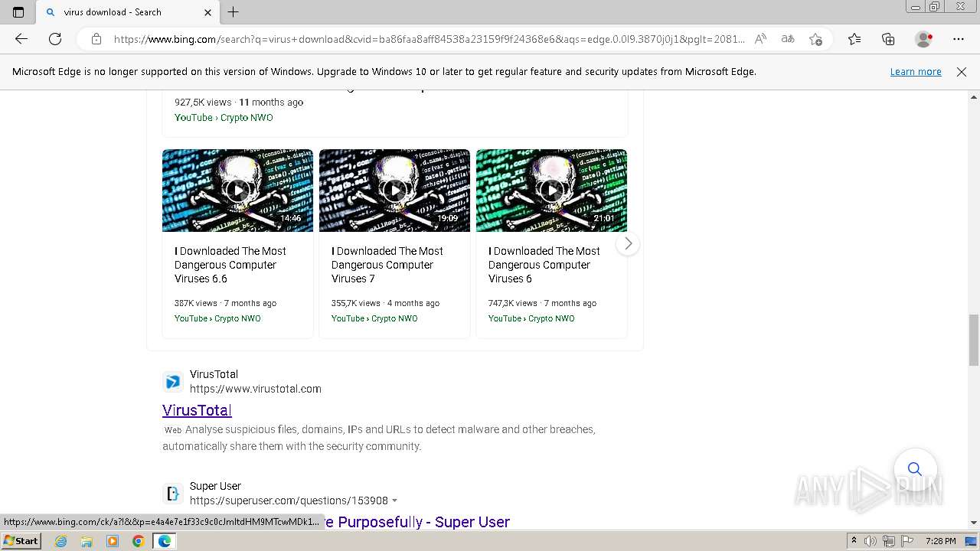Play I Downloaded Viruses 6.6 video thumbnail
This screenshot has height=551, width=980.
click(237, 191)
